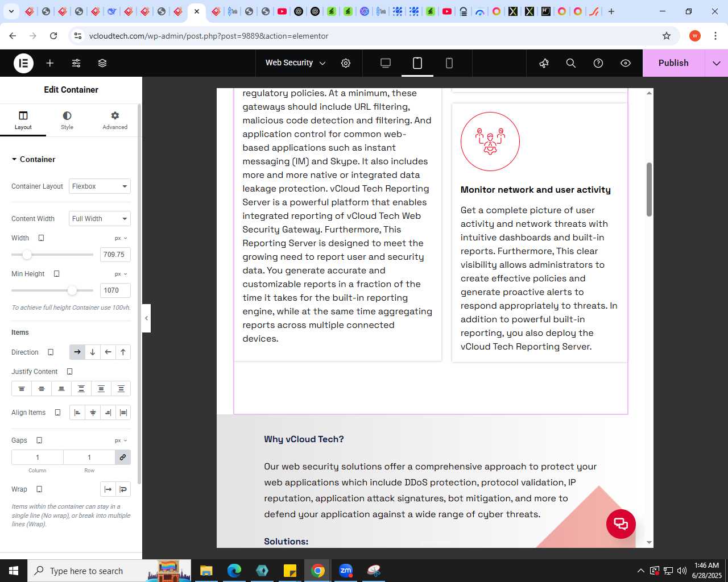Set Justify Content to End
This screenshot has height=582, width=728.
pos(61,389)
